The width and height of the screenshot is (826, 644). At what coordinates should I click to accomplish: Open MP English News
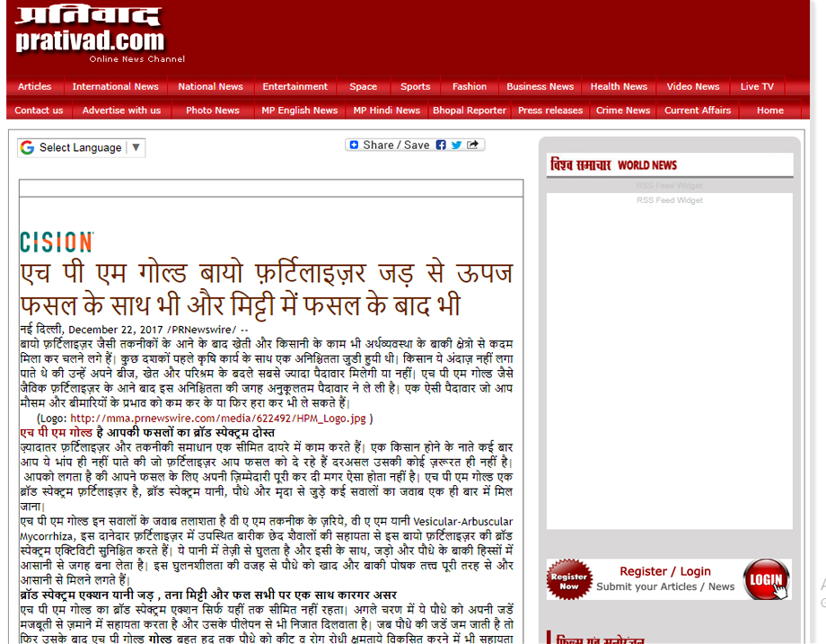click(x=300, y=110)
